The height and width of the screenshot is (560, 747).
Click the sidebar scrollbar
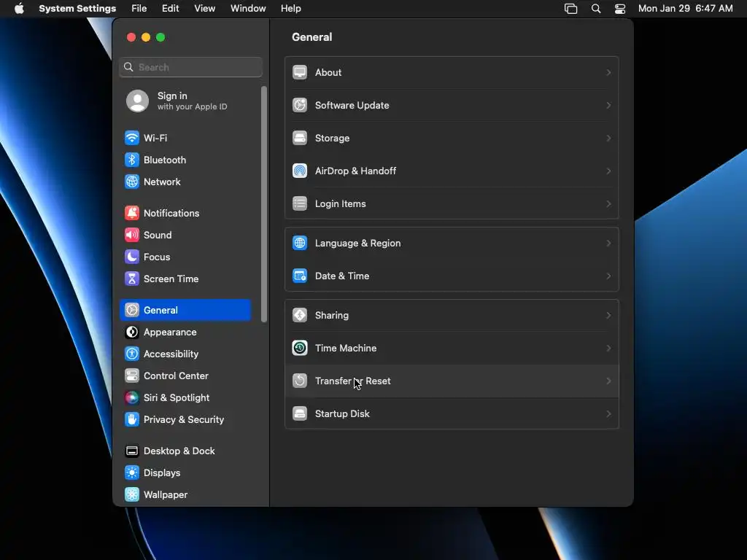264,205
